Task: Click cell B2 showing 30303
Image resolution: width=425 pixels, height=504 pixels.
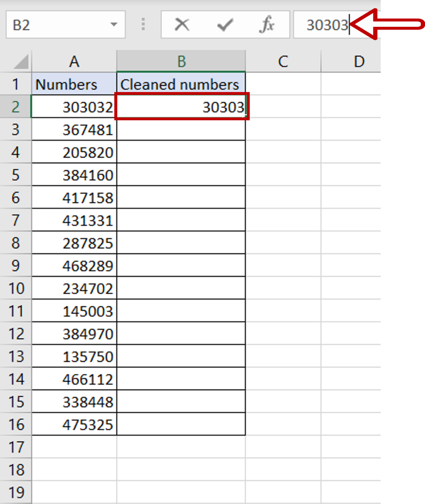Action: (181, 107)
